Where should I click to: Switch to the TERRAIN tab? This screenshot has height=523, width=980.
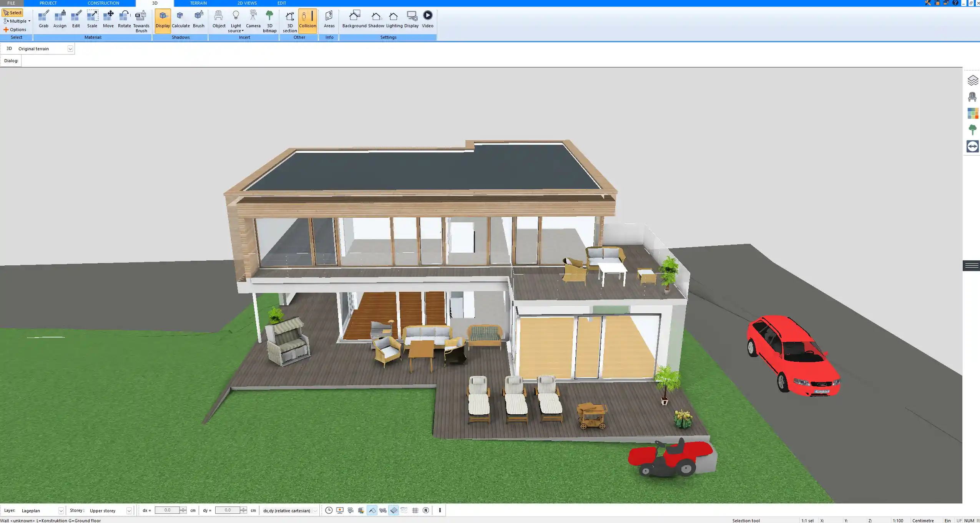(x=197, y=3)
